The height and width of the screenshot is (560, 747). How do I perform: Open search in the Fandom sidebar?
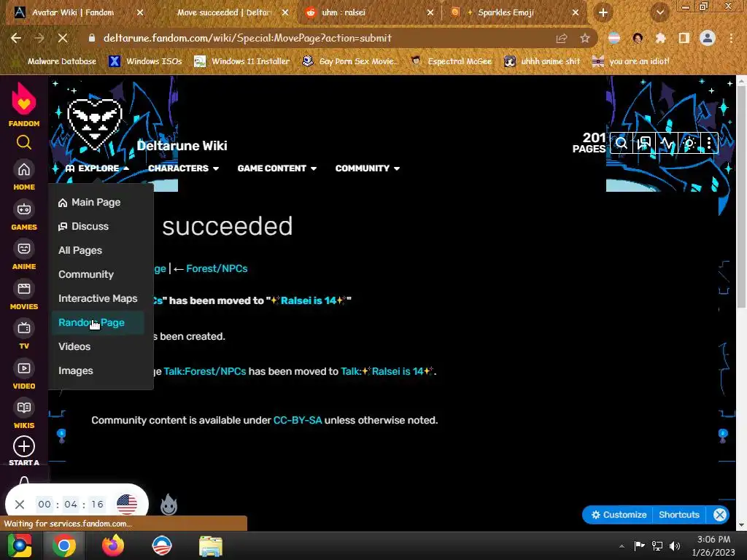click(24, 142)
